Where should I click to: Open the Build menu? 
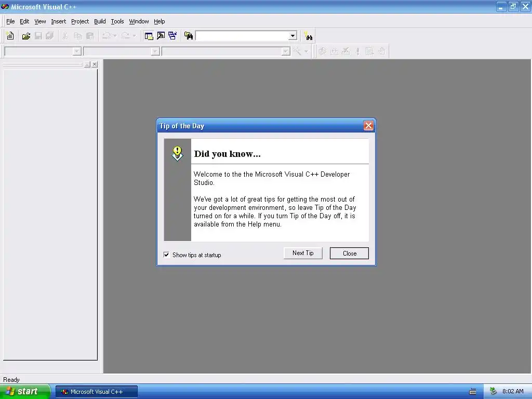(100, 21)
